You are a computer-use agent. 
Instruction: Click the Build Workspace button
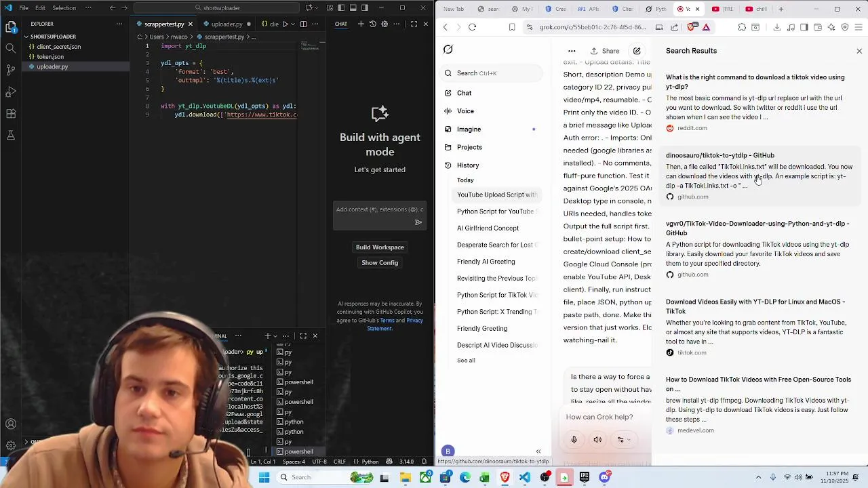[380, 247]
